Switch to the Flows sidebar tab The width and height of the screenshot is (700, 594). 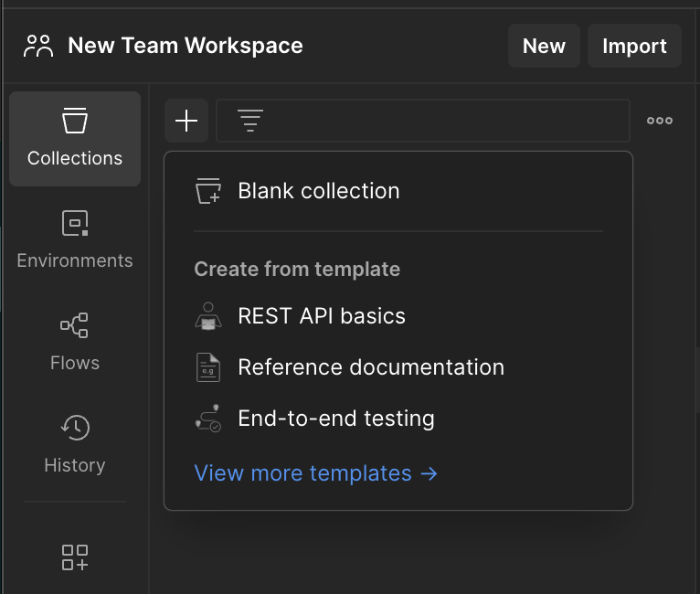[x=75, y=343]
